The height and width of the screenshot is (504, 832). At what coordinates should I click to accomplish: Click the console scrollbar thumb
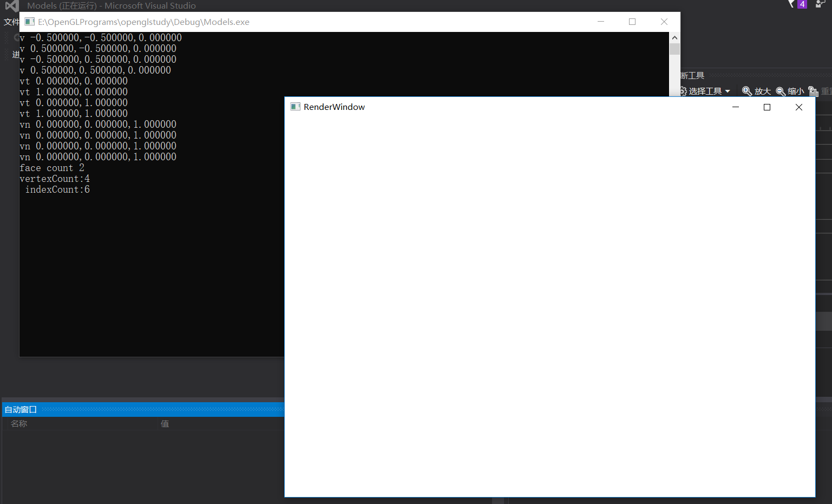click(674, 49)
